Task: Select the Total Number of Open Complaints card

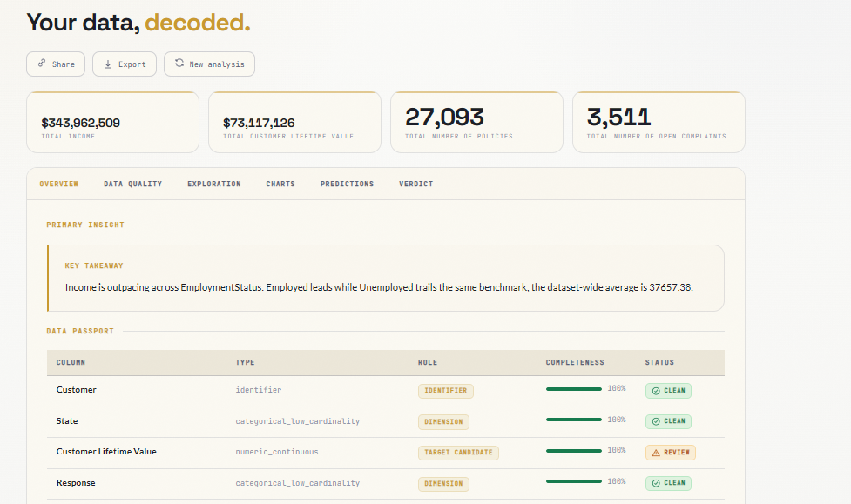Action: (659, 122)
